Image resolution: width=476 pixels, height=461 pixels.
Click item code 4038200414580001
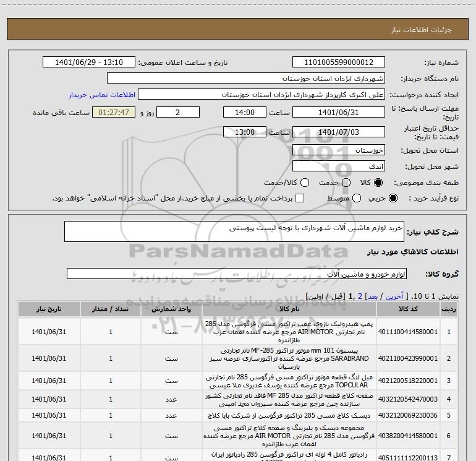(x=408, y=436)
